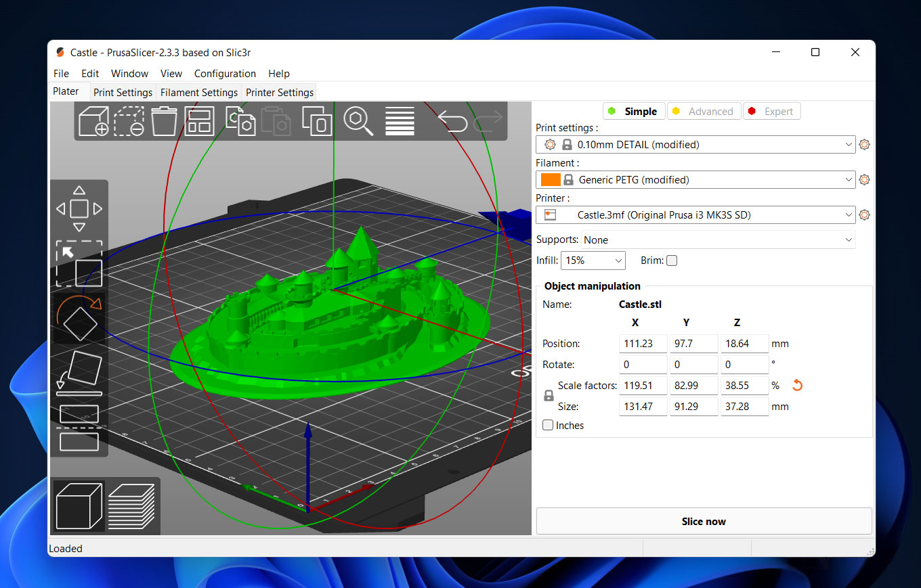This screenshot has width=921, height=588.
Task: Open the Infill percentage dropdown
Action: point(618,261)
